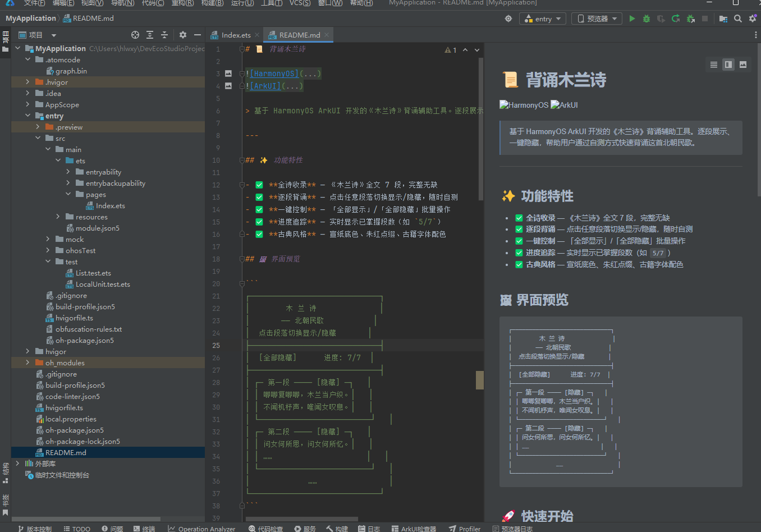Collapse the pages folder

coord(68,194)
